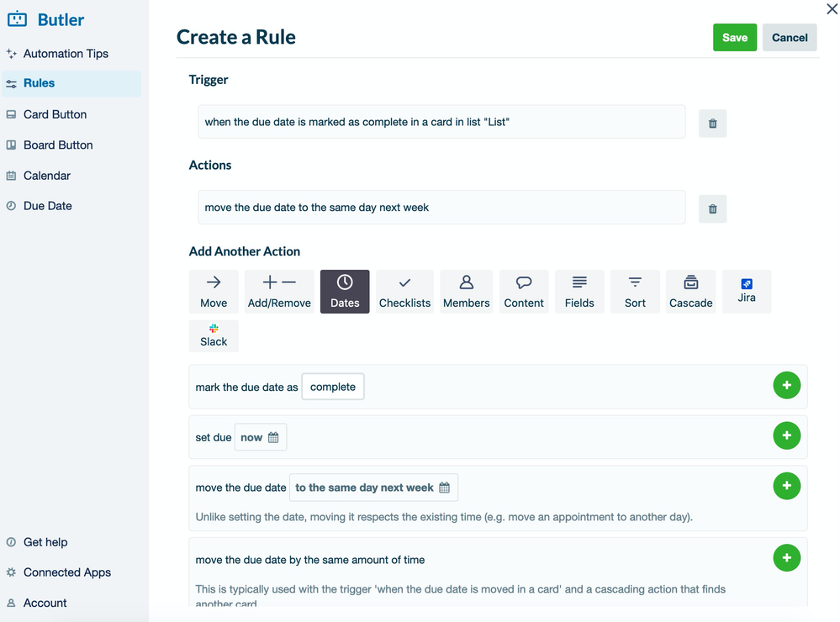Click the Due Date clock icon
This screenshot has height=622, width=840.
pyautogui.click(x=11, y=206)
